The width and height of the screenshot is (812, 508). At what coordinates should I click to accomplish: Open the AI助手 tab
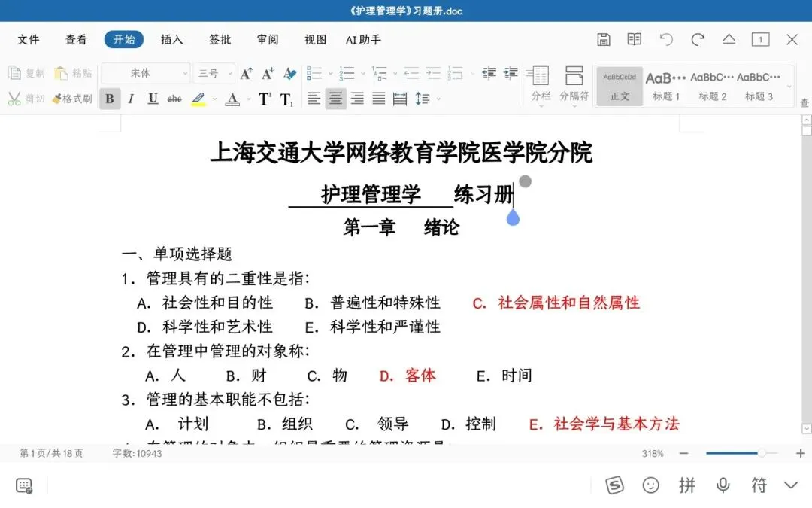pos(364,39)
